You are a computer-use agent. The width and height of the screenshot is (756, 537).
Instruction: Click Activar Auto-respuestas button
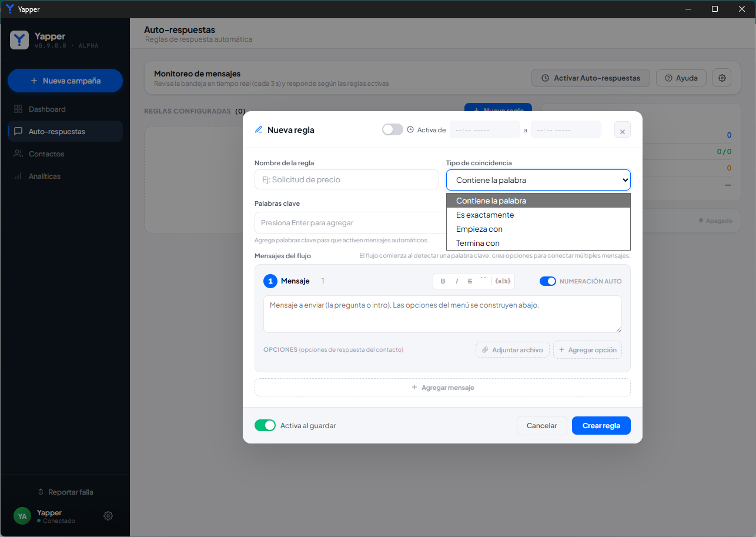590,78
